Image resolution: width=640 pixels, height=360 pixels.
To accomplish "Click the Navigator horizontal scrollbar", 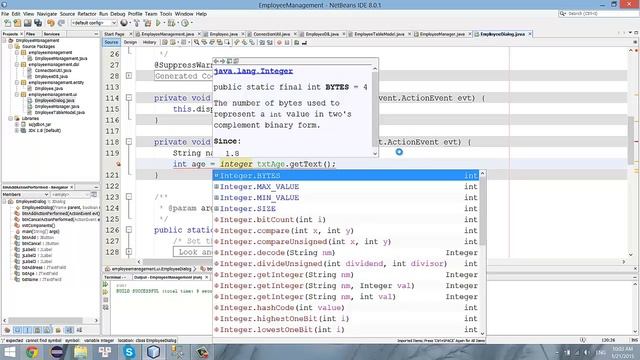I will coord(46,320).
